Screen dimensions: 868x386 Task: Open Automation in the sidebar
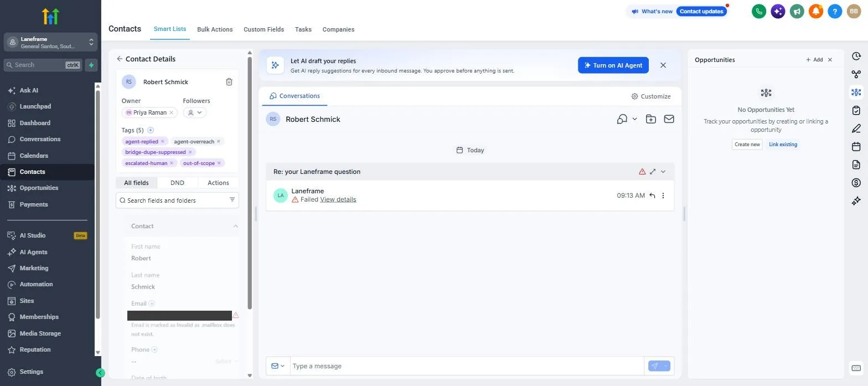coord(36,284)
